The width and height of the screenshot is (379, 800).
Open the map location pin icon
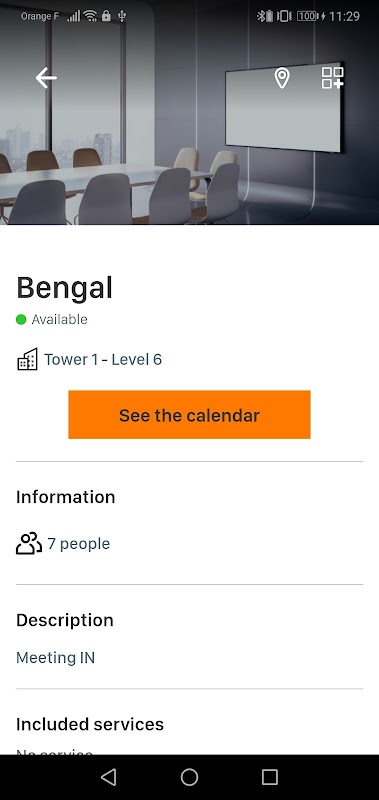pyautogui.click(x=282, y=78)
